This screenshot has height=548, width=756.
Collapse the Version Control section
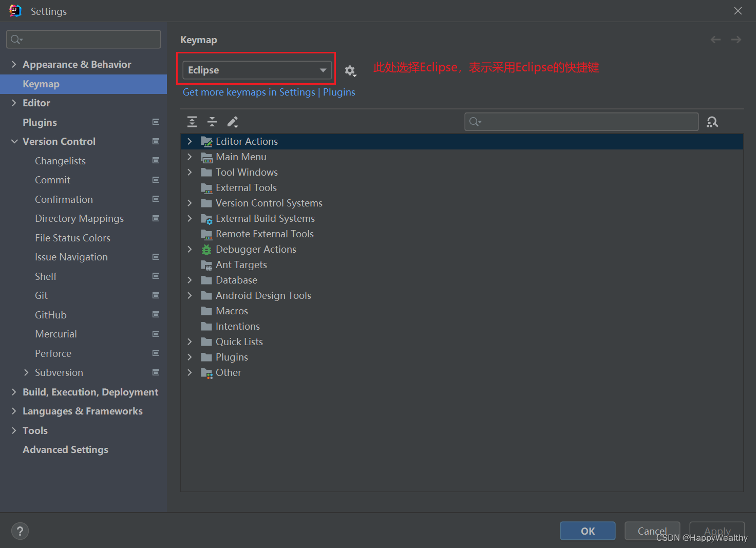[14, 141]
